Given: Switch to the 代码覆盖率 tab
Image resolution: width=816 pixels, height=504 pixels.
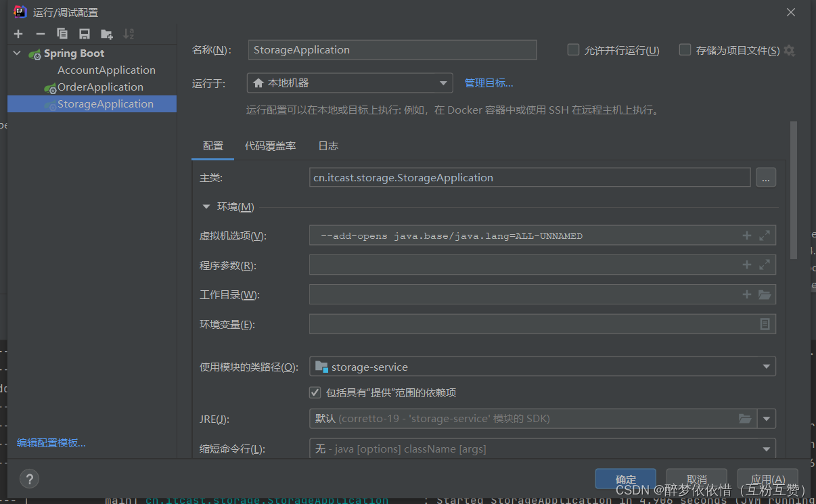Looking at the screenshot, I should 270,145.
